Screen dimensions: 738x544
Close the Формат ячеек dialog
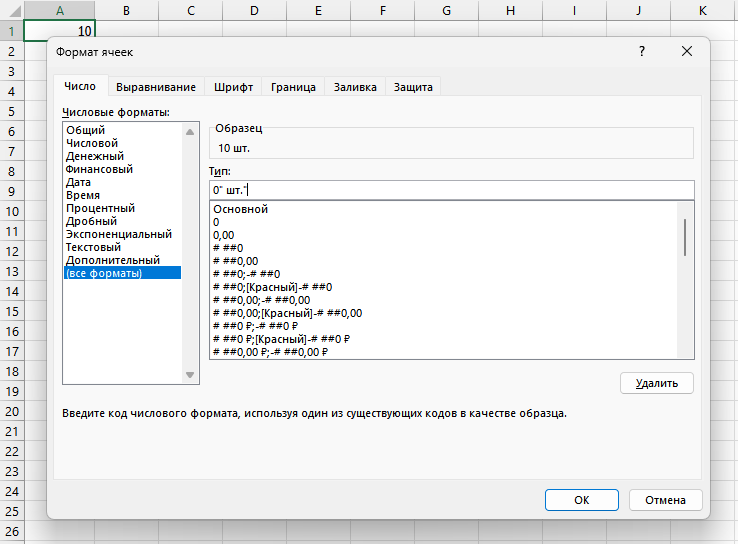(x=686, y=52)
